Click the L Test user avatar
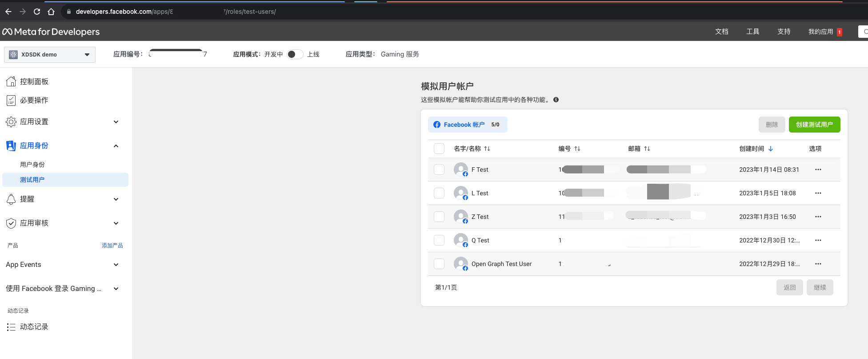This screenshot has height=359, width=868. (461, 193)
